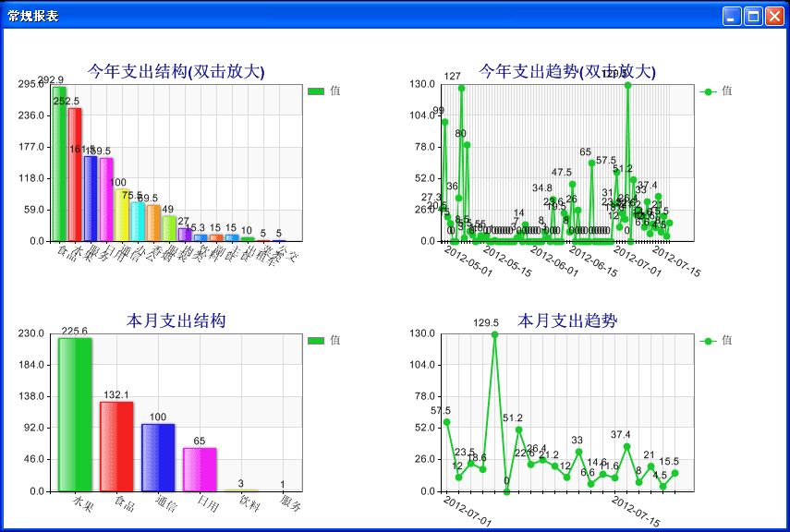Viewport: 790px width, 532px height.
Task: Click the 今年支出趋势(双击放大) chart title
Action: (567, 71)
